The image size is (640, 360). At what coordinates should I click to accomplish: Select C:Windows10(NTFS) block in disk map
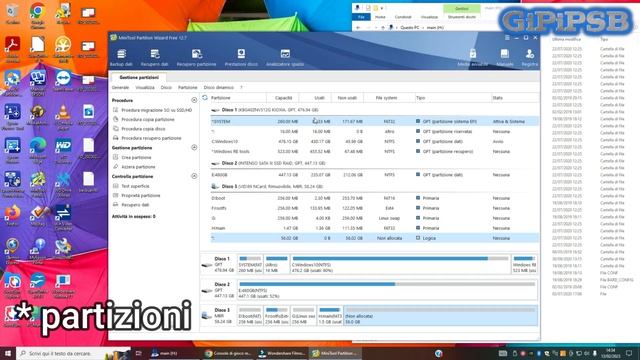coord(400,264)
